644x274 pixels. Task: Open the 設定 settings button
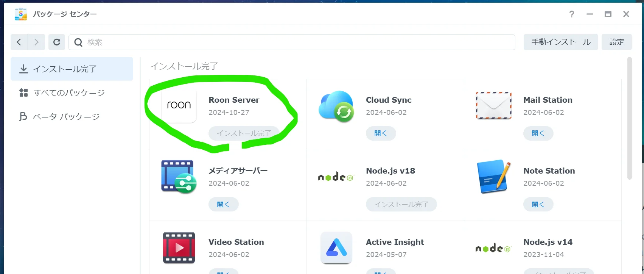coord(616,42)
